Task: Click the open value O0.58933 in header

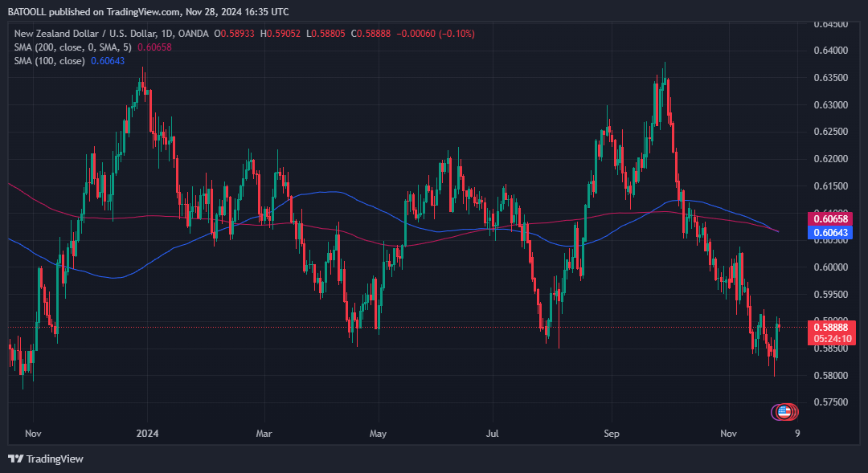Action: click(x=234, y=34)
